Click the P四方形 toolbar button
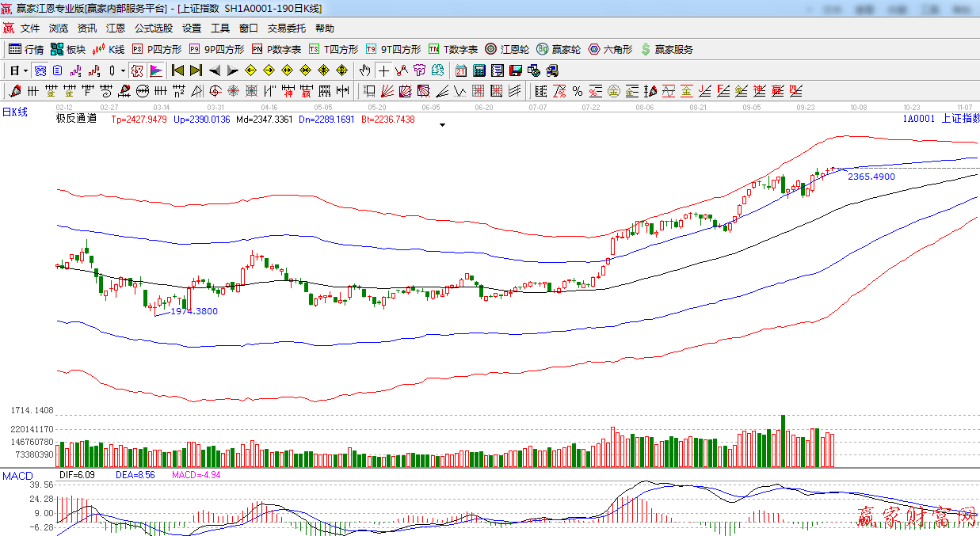This screenshot has width=980, height=536. click(157, 49)
